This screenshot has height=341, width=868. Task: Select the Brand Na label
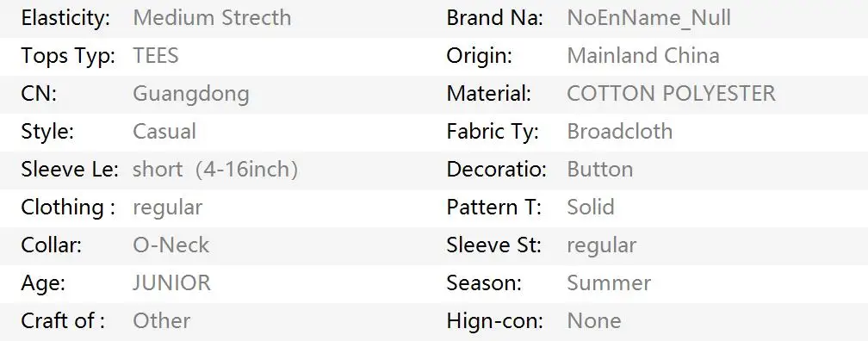coord(495,18)
